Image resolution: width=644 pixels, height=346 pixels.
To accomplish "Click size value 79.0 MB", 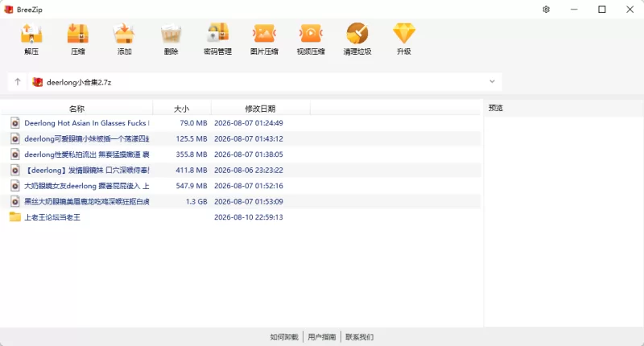I will 193,123.
